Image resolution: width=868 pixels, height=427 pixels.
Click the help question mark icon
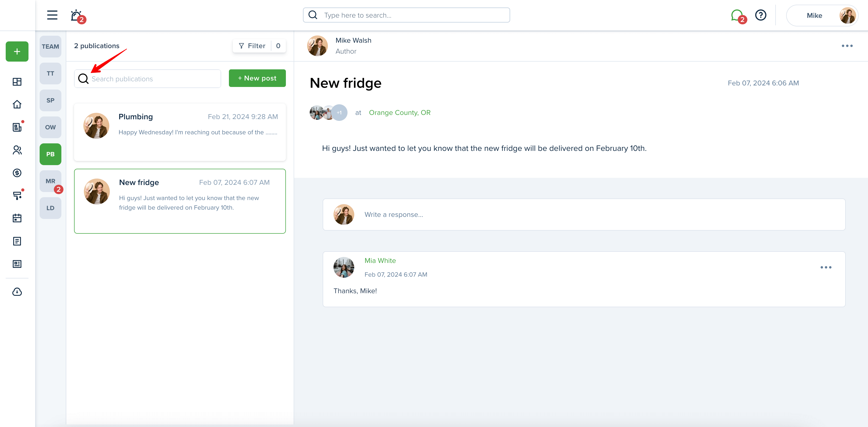click(x=761, y=15)
